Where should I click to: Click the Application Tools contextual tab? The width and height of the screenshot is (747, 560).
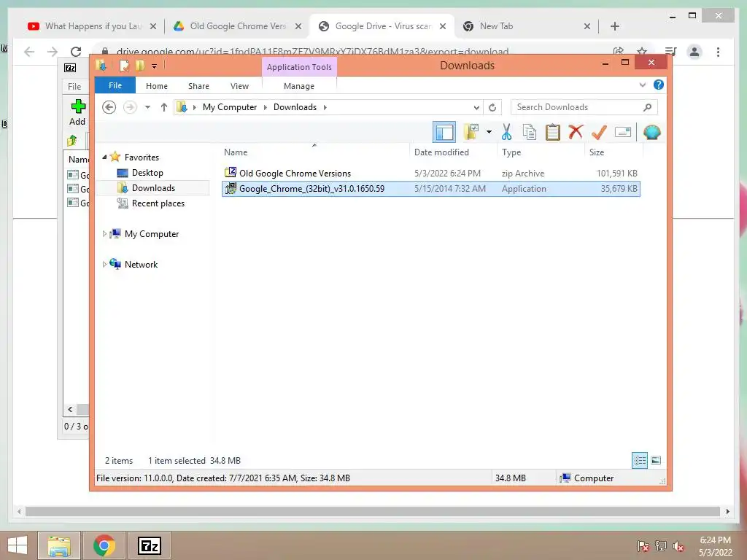click(299, 67)
